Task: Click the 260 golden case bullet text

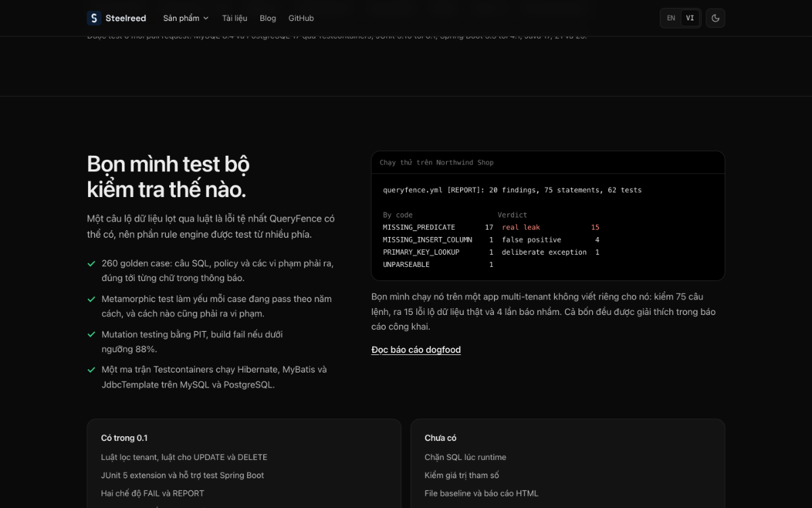Action: (x=217, y=271)
